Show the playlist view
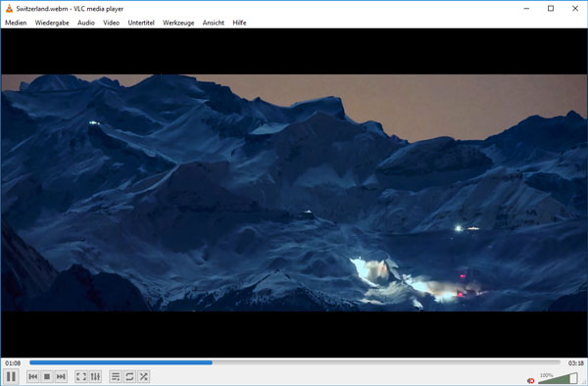Screen dimensions: 588x386 click(x=116, y=376)
